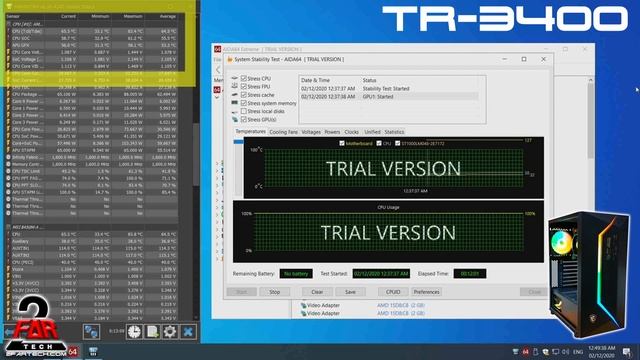Image resolution: width=640 pixels, height=360 pixels.
Task: Open the Unified tab
Action: (x=372, y=132)
